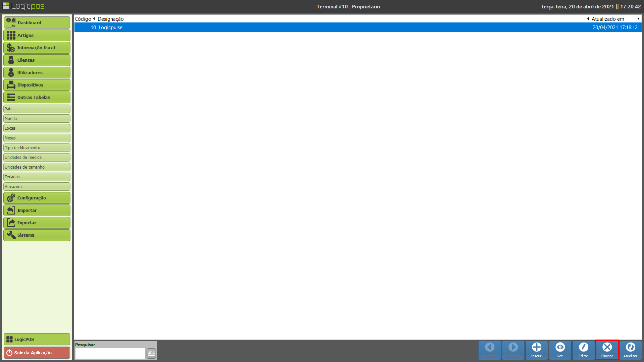Click the LogicPOS button
Viewport: 644px width, 362px height.
(37, 339)
